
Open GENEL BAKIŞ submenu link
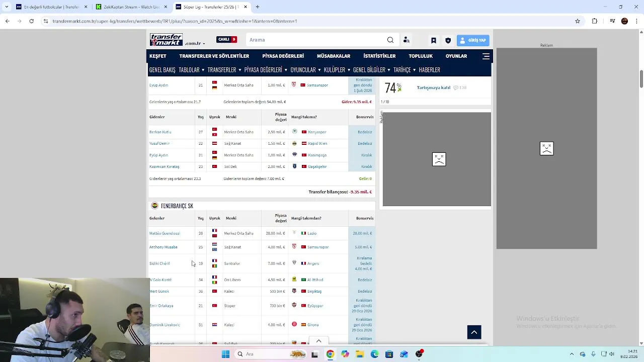(x=162, y=70)
